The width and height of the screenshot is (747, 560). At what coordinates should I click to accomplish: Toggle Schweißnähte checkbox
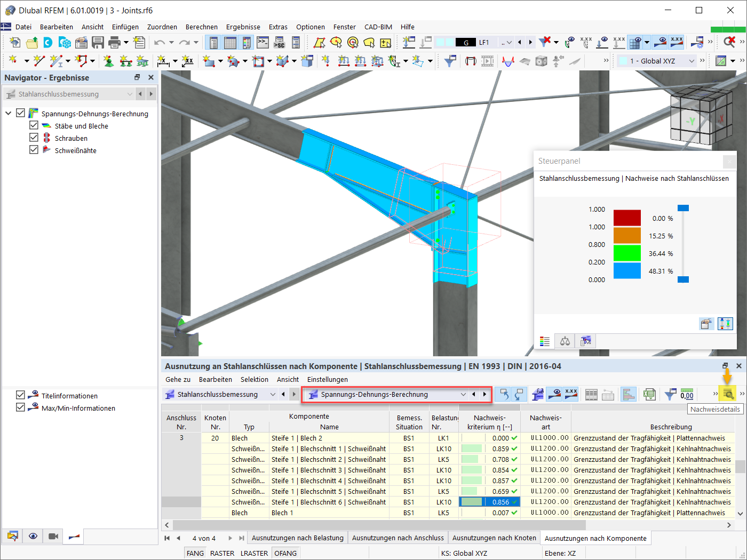pyautogui.click(x=34, y=150)
